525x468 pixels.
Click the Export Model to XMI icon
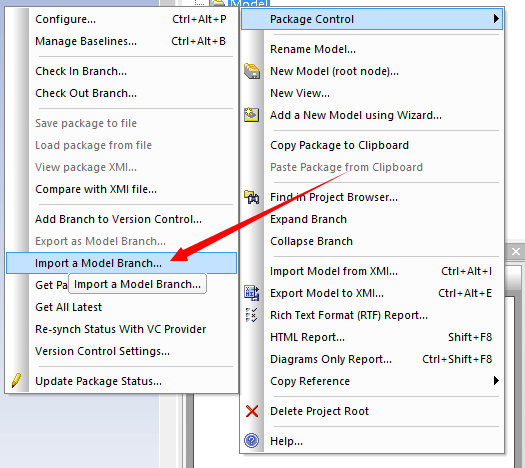tap(251, 293)
